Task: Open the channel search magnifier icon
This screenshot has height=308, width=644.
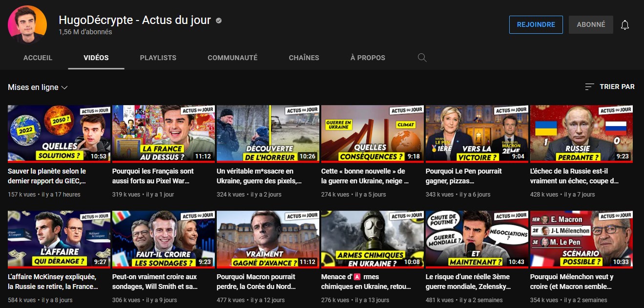Action: tap(422, 58)
